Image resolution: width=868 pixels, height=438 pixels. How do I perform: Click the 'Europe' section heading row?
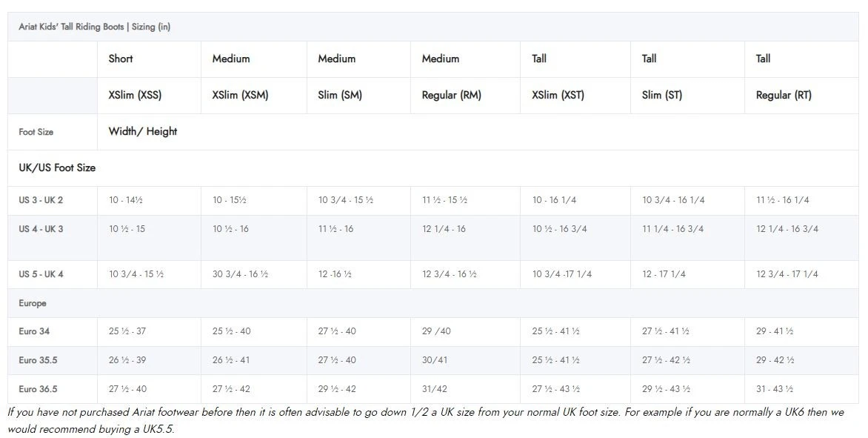33,303
